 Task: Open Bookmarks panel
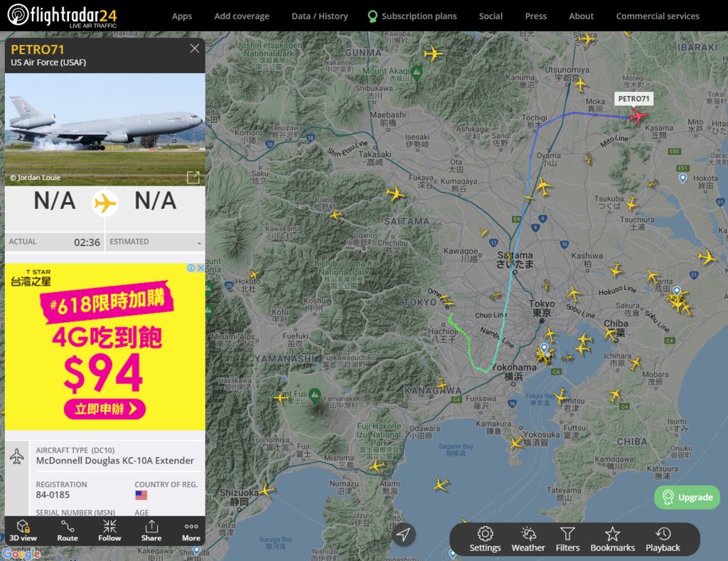coord(612,539)
